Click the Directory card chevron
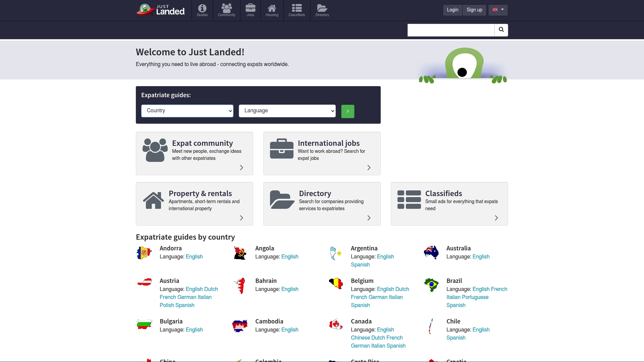The width and height of the screenshot is (644, 362). (369, 218)
